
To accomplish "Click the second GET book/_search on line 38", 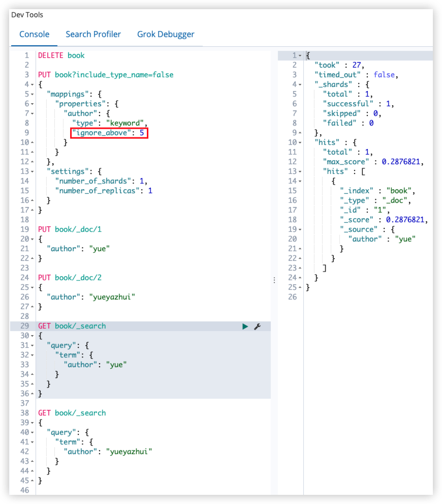I will 72,413.
